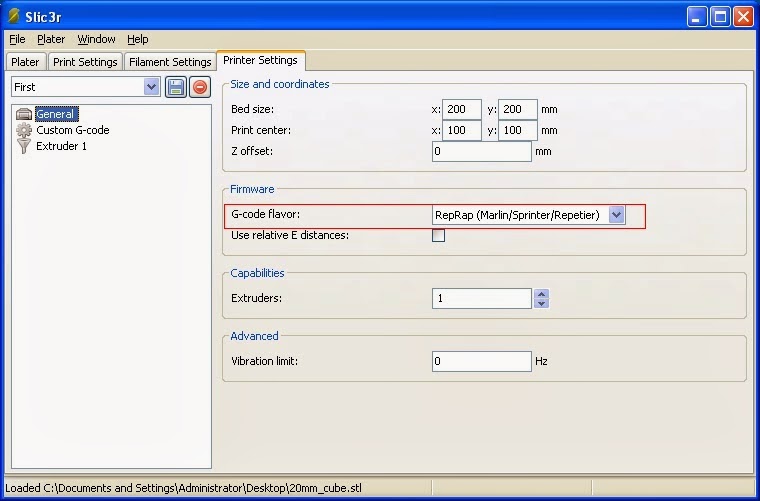Screen dimensions: 760x501
Task: Open the Window menu
Action: click(96, 39)
